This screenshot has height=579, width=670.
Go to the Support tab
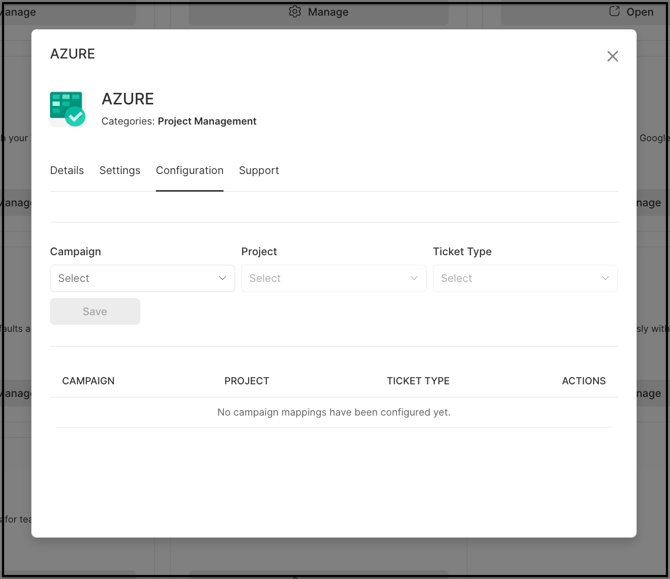(x=259, y=171)
